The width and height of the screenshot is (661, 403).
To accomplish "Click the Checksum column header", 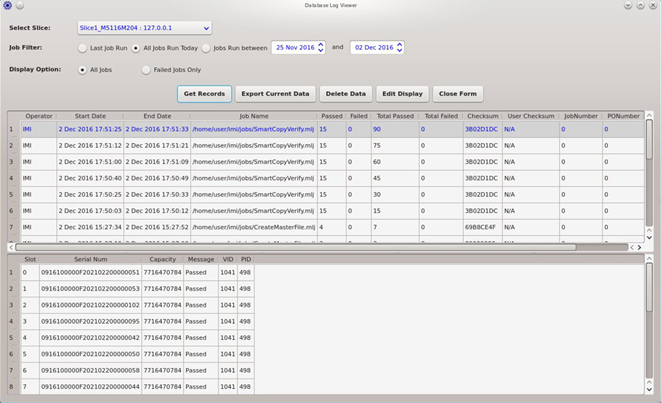I will coord(483,116).
